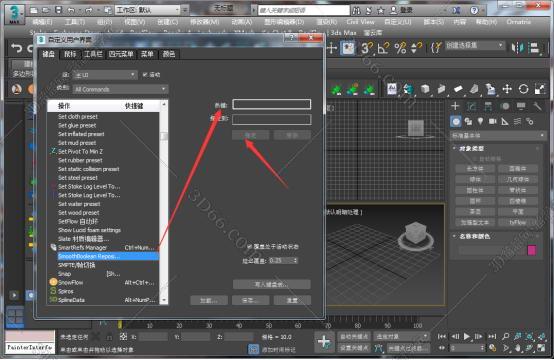Screen dimensions: 554x360
Task: Go to end of animation
Action: coord(492,337)
